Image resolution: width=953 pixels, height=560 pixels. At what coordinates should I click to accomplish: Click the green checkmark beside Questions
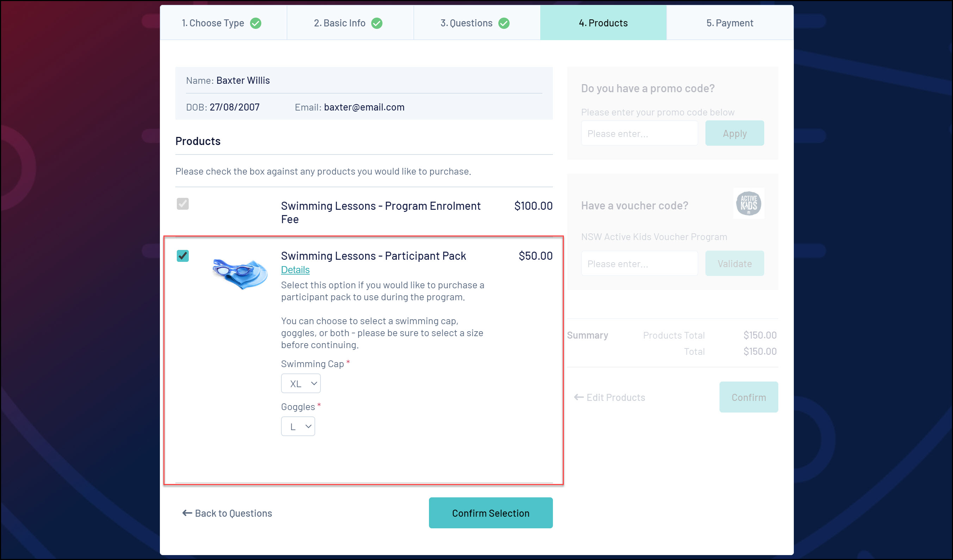pyautogui.click(x=504, y=23)
